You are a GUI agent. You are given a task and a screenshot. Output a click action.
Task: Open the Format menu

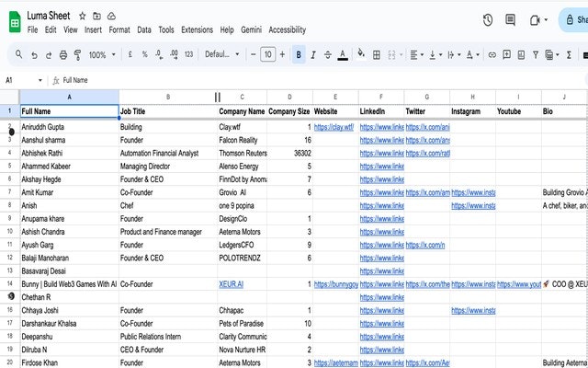[119, 29]
